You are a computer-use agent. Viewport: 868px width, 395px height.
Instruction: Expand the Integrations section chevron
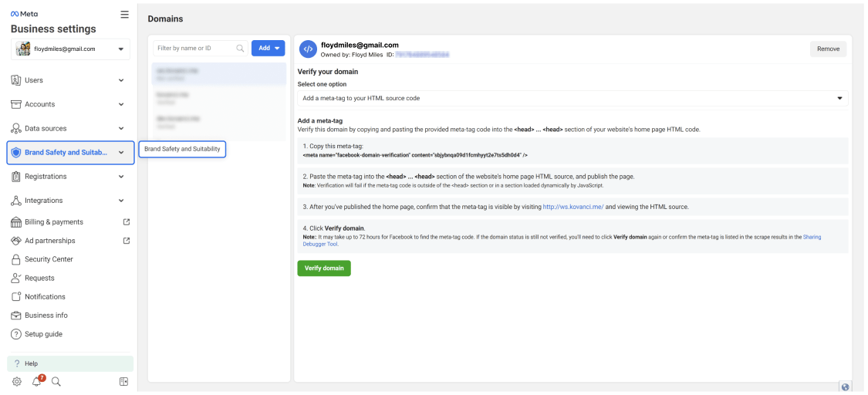tap(121, 201)
